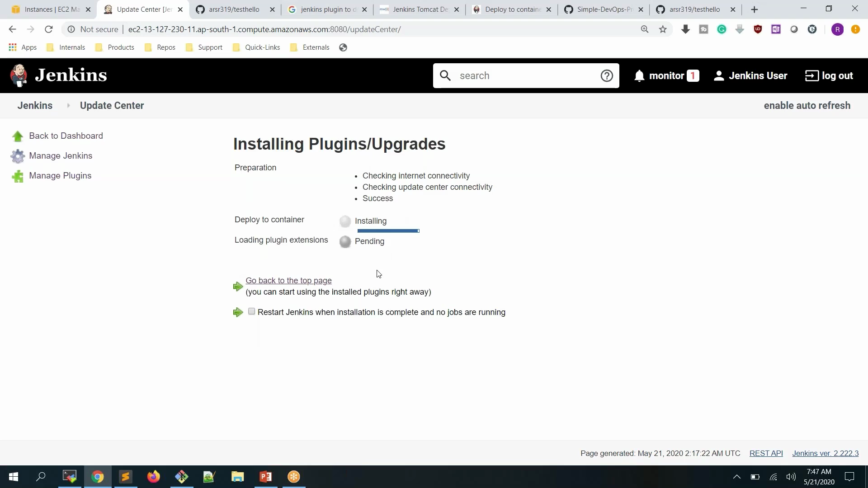Reload the page with the refresh icon
868x488 pixels.
pyautogui.click(x=49, y=29)
